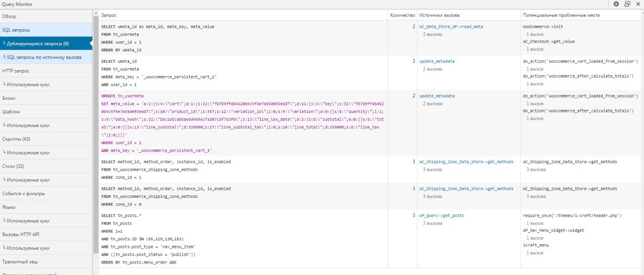Open Используемые хуки under Шаблон
Image resolution: width=644 pixels, height=275 pixels.
coord(46,125)
